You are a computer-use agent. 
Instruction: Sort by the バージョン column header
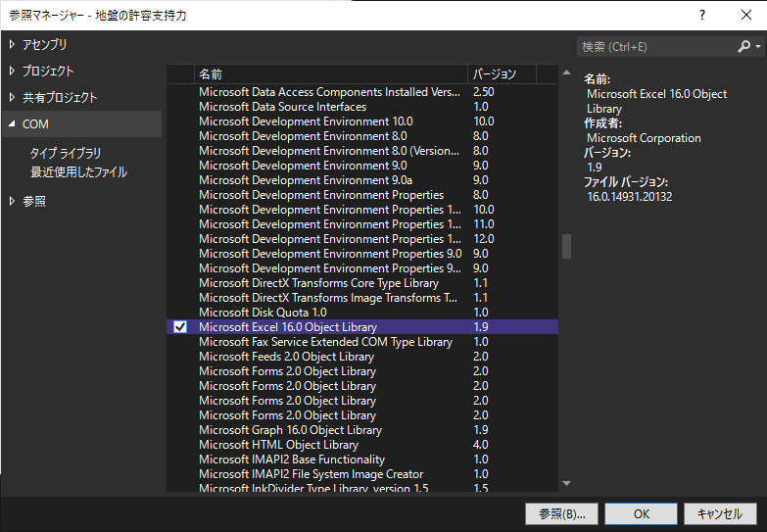[x=502, y=73]
